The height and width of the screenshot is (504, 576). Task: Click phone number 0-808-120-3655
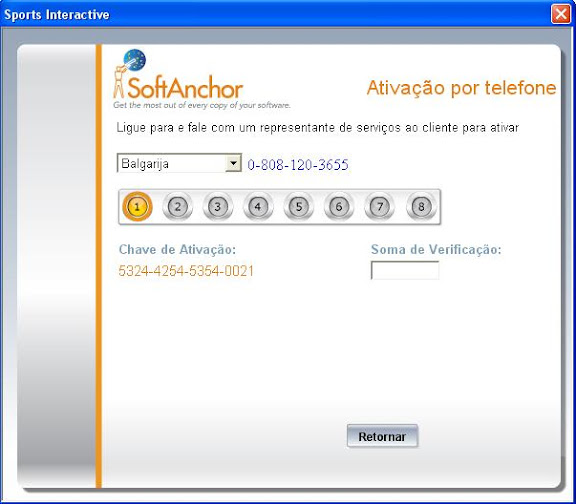click(x=298, y=165)
